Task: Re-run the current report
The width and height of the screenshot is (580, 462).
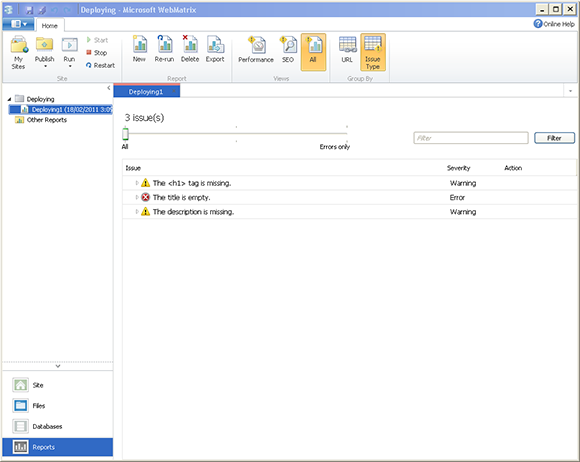Action: coord(164,48)
